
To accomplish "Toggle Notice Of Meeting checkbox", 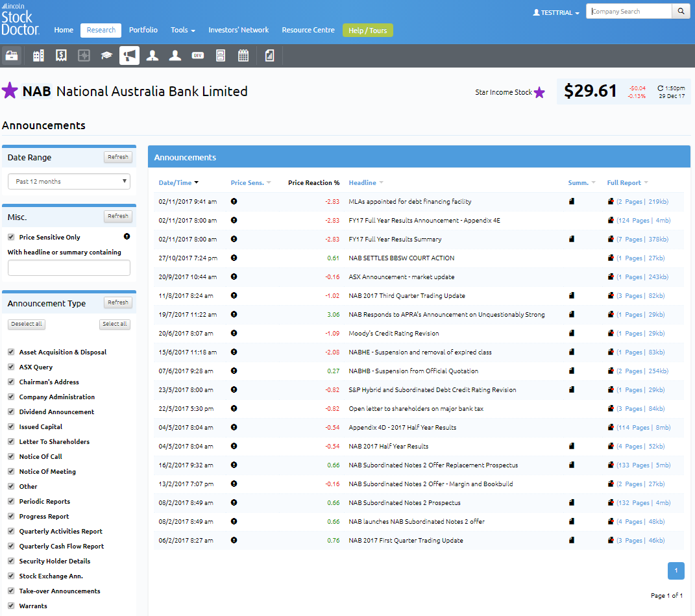I will (x=11, y=471).
